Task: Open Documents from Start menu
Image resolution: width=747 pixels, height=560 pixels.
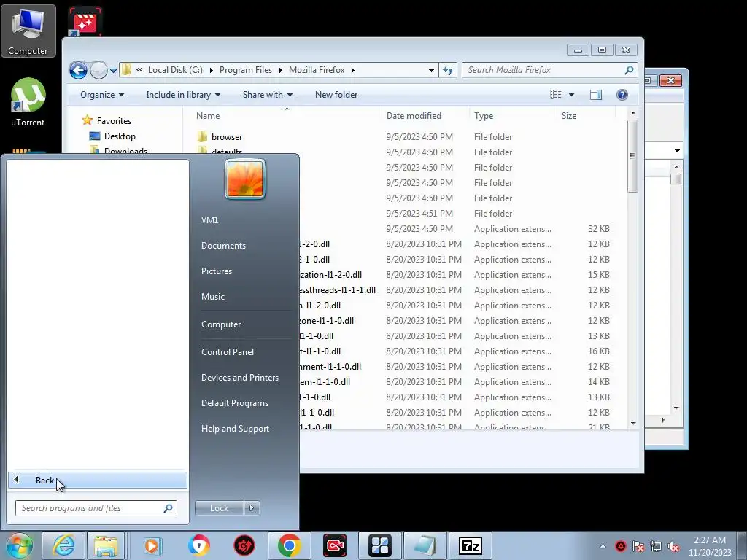Action: click(x=223, y=246)
